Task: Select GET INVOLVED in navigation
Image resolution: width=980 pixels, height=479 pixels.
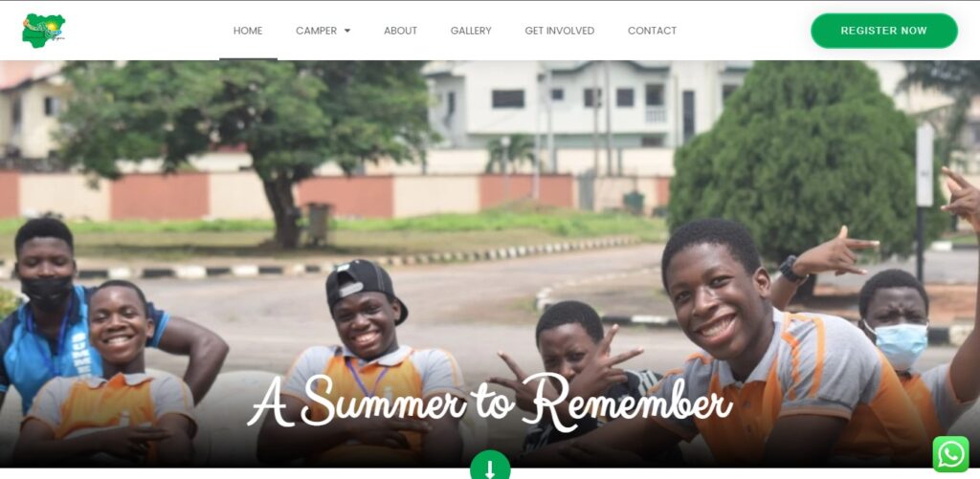Action: pyautogui.click(x=559, y=31)
